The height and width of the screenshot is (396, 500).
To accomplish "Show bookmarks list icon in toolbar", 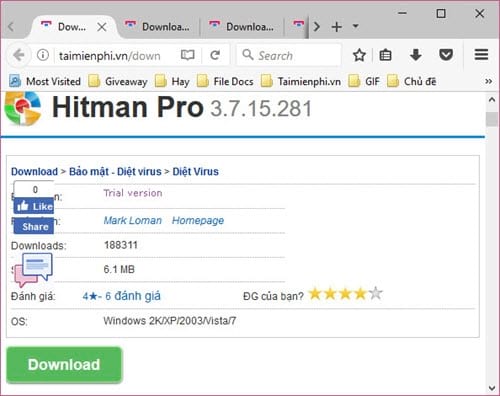I will (385, 55).
